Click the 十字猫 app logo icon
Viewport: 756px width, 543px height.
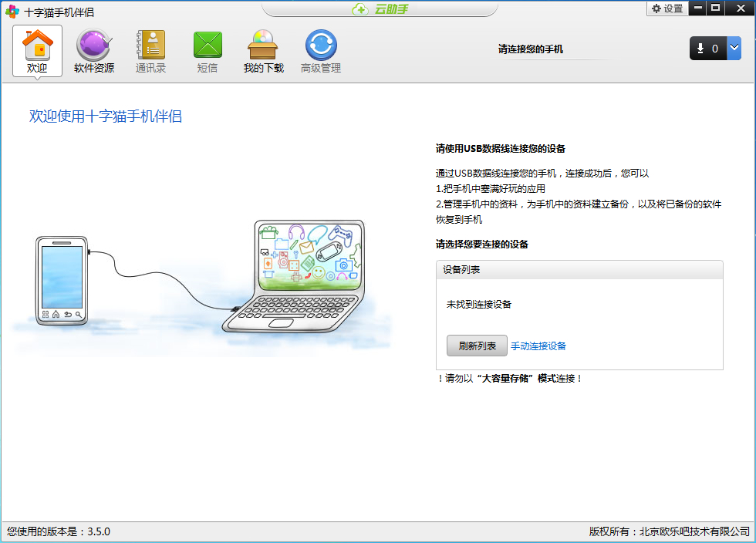point(12,12)
